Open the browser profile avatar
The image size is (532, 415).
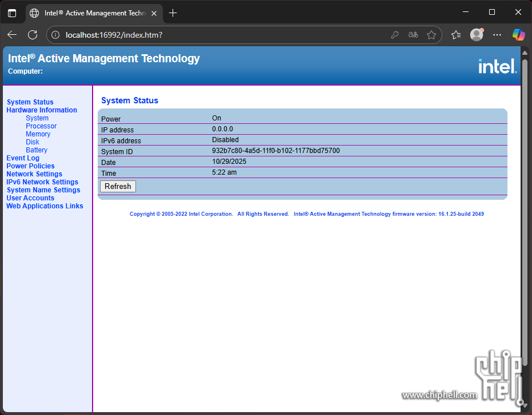(x=477, y=35)
